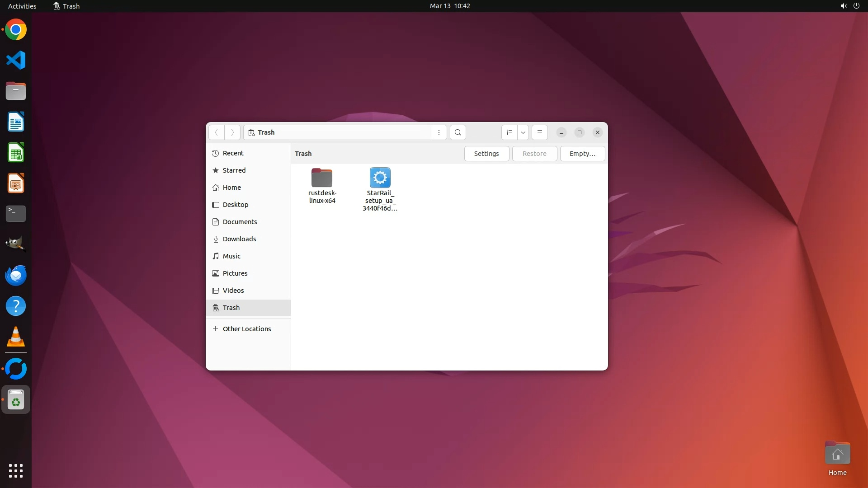Viewport: 868px width, 488px height.
Task: Open the hamburger main menu
Action: [539, 132]
